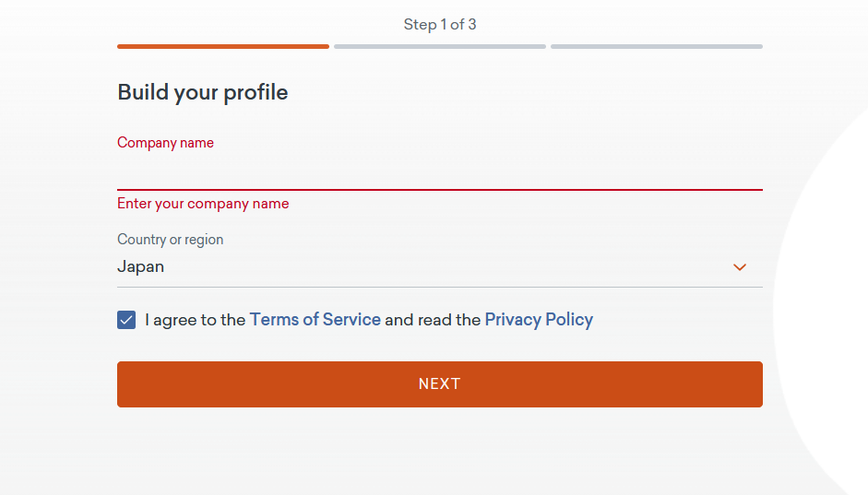Image resolution: width=868 pixels, height=495 pixels.
Task: Click the second grey progress step bar
Action: tap(439, 46)
